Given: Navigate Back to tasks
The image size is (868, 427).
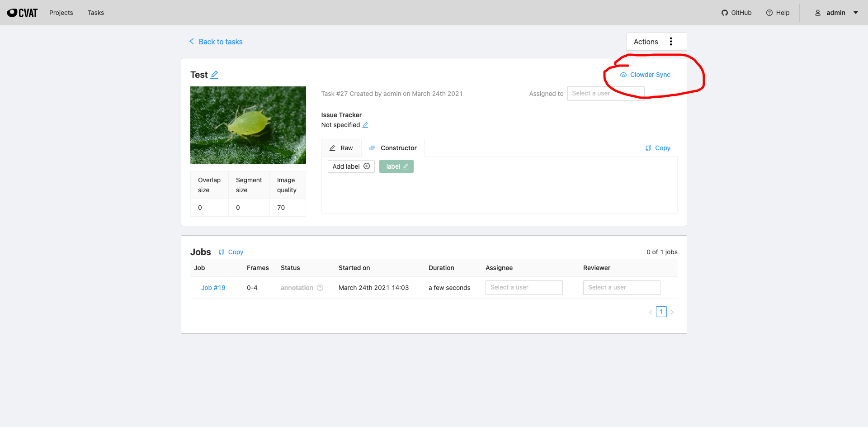Looking at the screenshot, I should tap(221, 41).
